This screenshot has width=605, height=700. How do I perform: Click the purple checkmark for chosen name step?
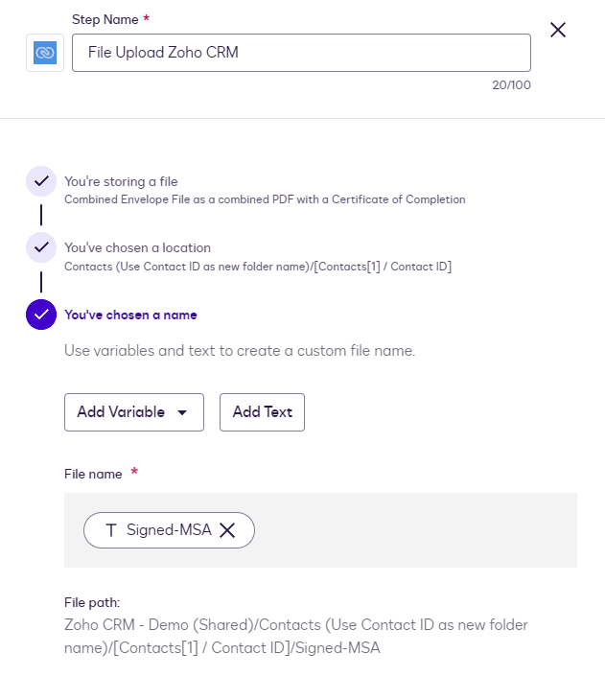coord(41,315)
